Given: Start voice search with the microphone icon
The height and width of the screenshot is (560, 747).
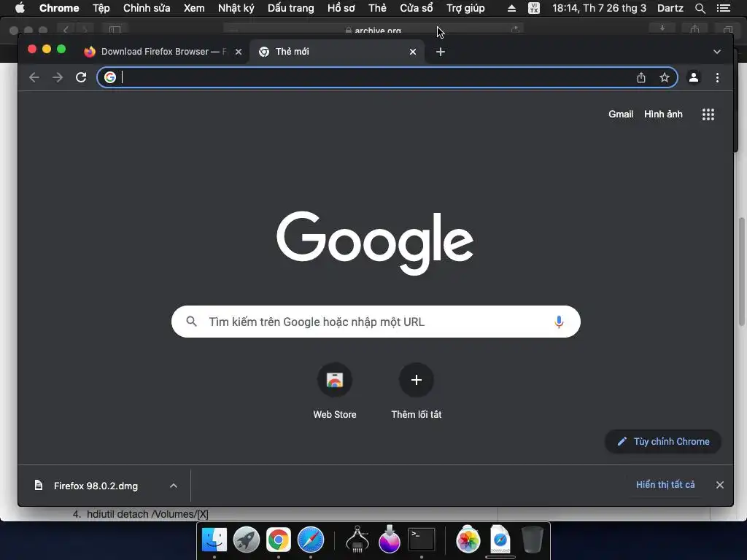Looking at the screenshot, I should pyautogui.click(x=559, y=322).
